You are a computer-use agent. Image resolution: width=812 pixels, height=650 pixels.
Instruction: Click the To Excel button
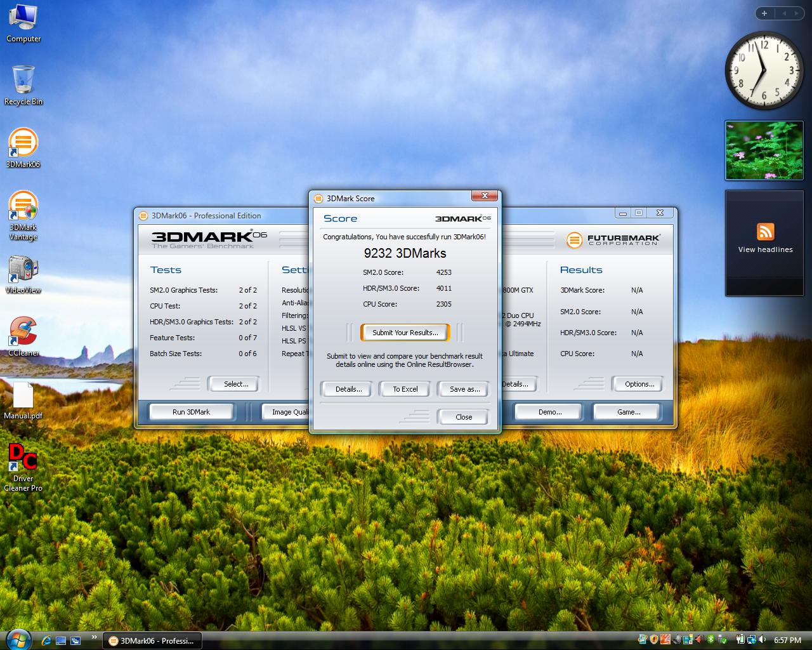[x=405, y=389]
